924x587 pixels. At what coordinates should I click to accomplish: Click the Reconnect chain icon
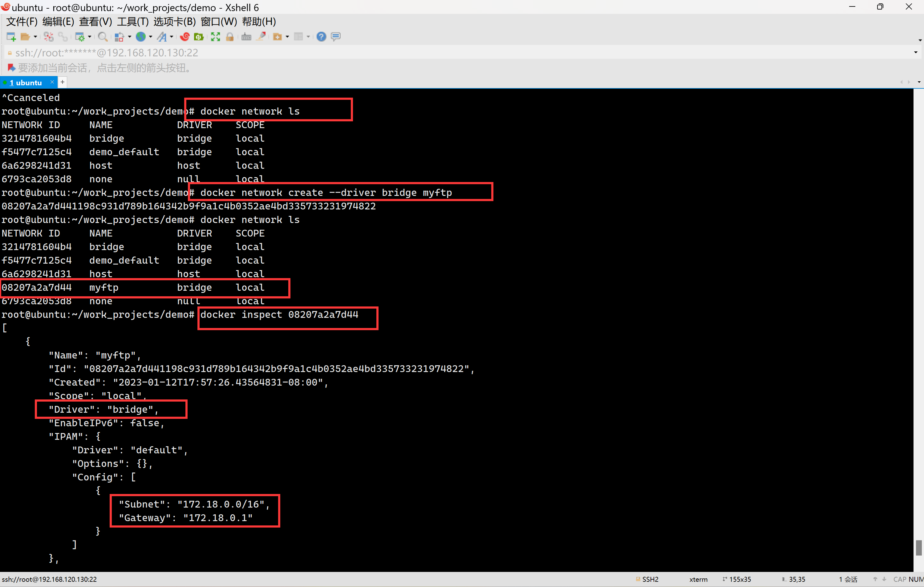click(63, 37)
